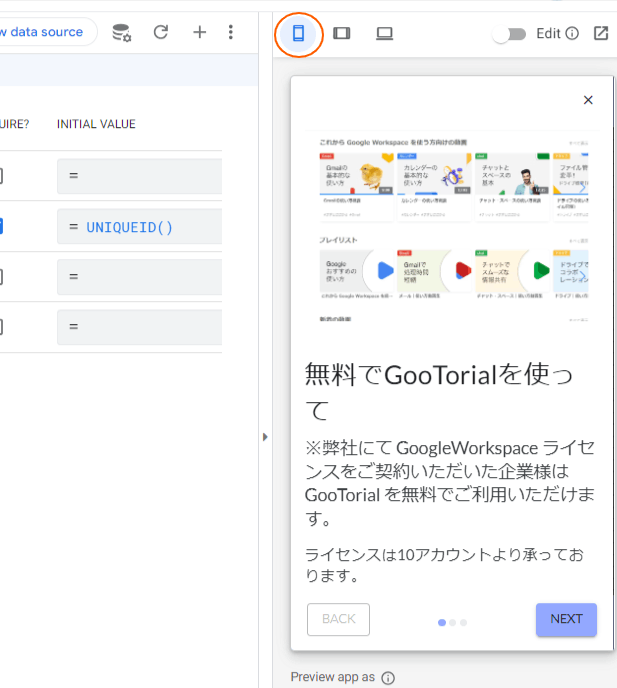Collapse the preview pane with side arrow
Image resolution: width=617 pixels, height=688 pixels.
pos(265,437)
